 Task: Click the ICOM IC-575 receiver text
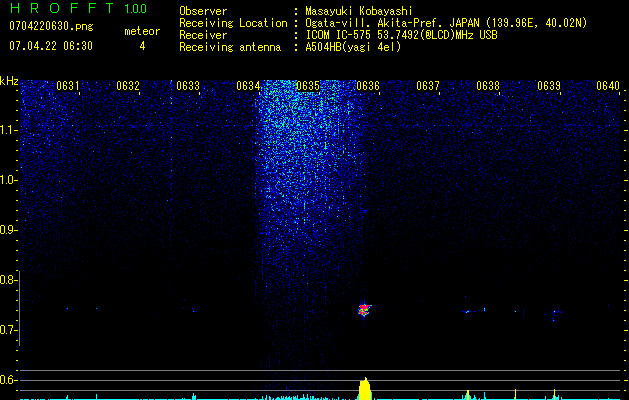click(x=401, y=35)
